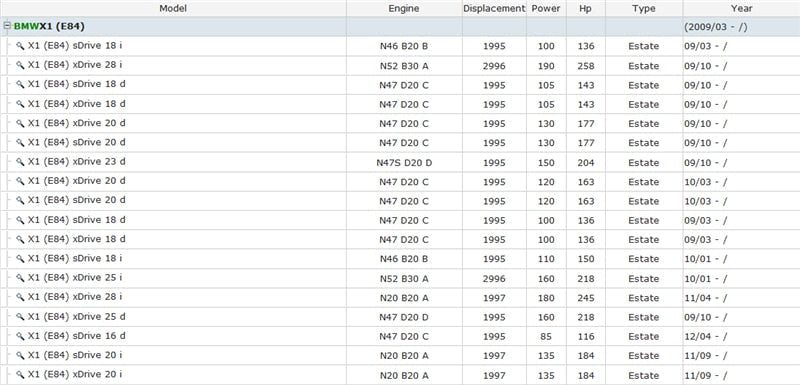Sort by the Power column header

click(x=546, y=8)
